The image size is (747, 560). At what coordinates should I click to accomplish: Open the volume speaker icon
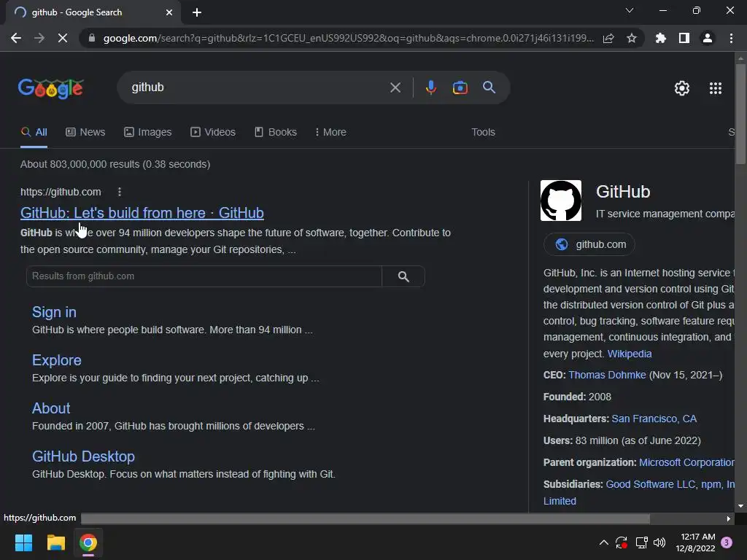(659, 542)
